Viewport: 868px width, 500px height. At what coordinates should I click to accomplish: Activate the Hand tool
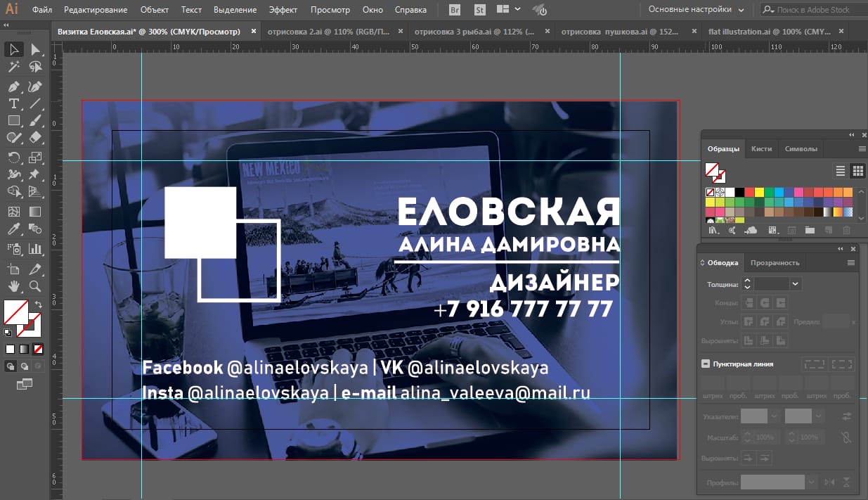[13, 286]
